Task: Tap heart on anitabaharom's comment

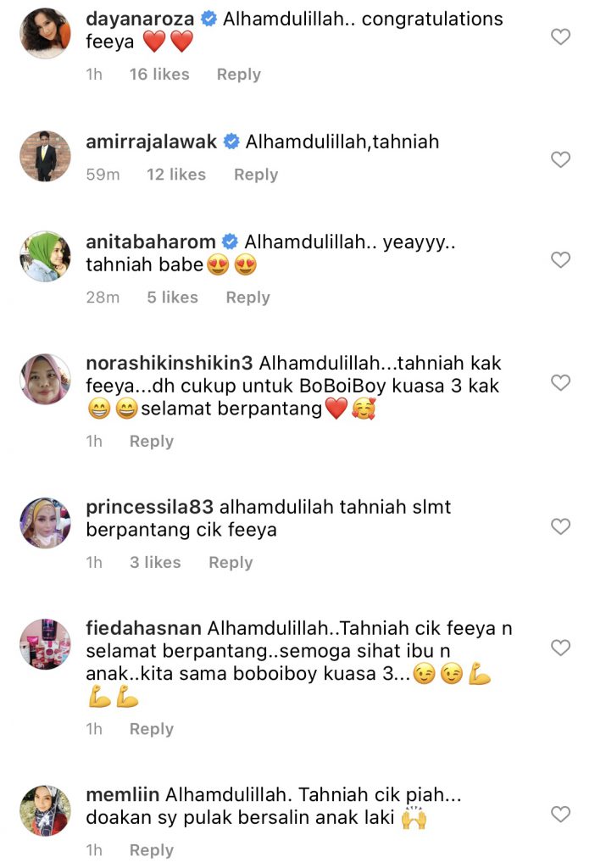Action: coord(560,259)
